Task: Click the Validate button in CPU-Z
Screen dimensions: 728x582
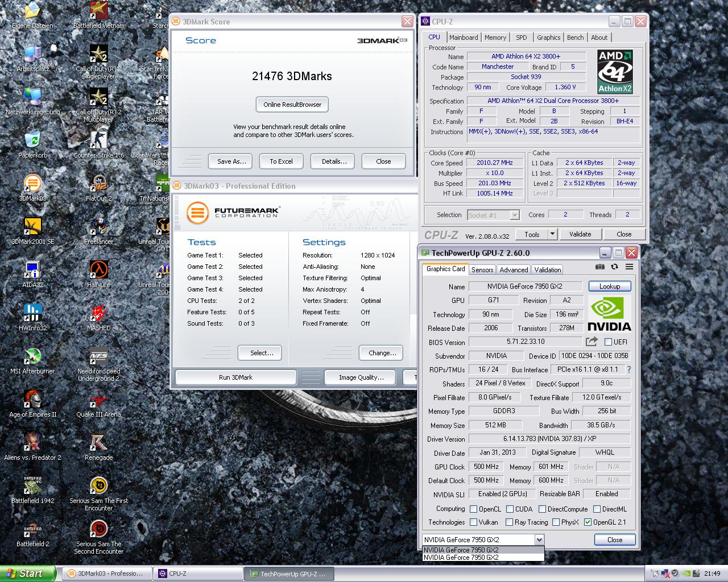Action: click(x=580, y=234)
